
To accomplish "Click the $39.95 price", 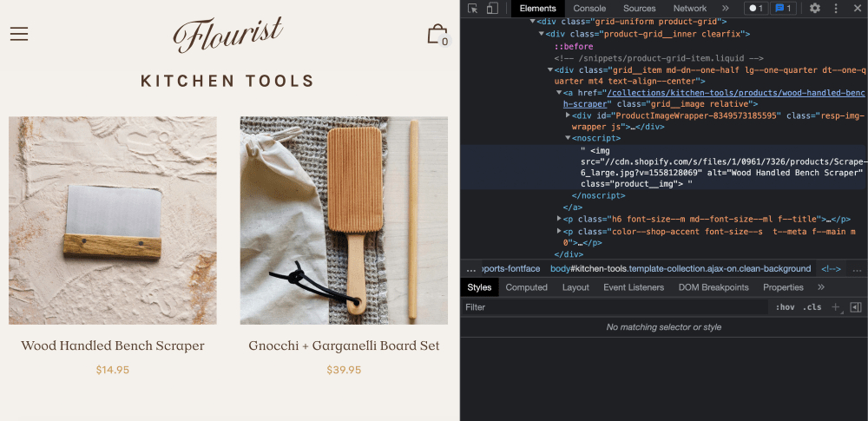I will point(344,370).
